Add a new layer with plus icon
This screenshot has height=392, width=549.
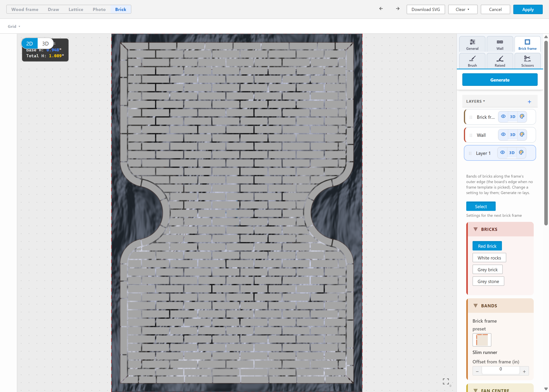click(529, 102)
